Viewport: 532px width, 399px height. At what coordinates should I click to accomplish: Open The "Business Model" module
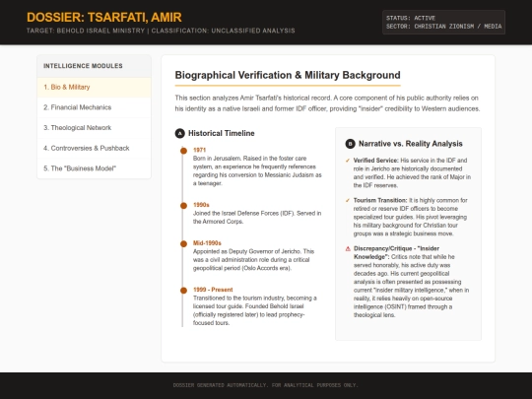(x=94, y=168)
